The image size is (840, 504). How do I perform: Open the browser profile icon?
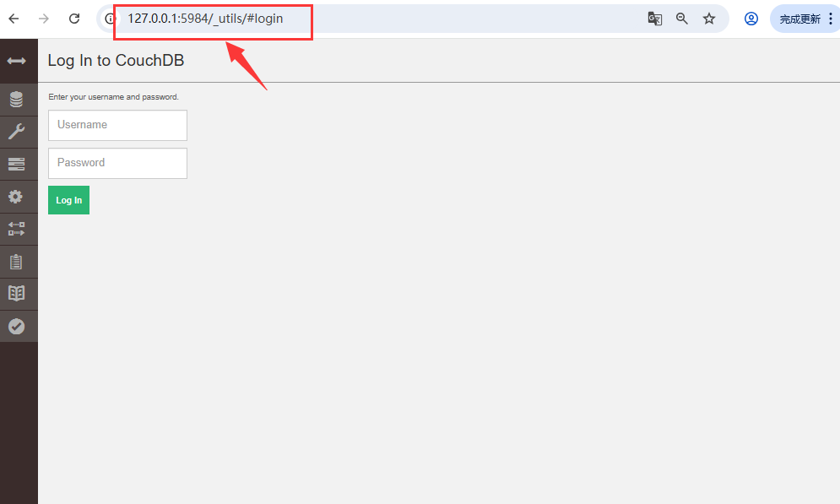tap(751, 19)
